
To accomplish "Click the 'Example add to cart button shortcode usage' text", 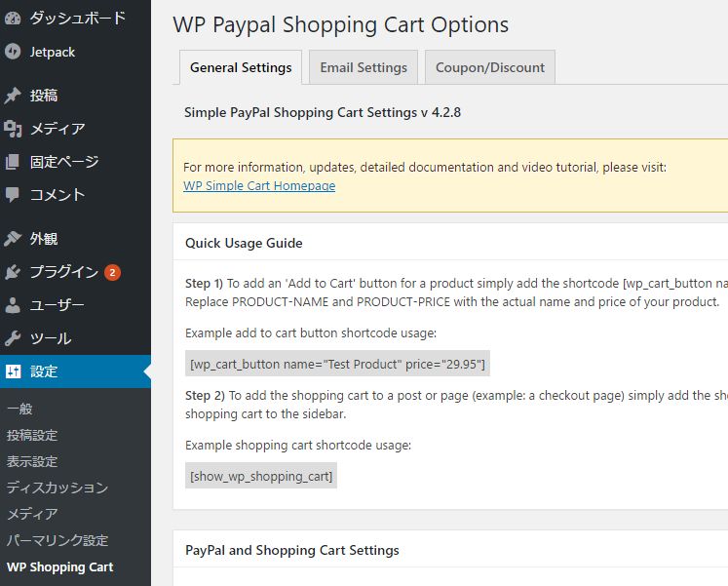I will pos(311,332).
